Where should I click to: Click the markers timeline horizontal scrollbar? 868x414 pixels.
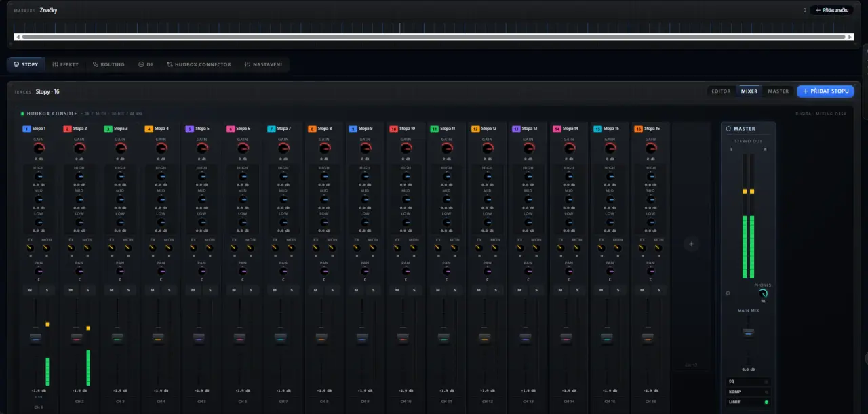pos(434,37)
